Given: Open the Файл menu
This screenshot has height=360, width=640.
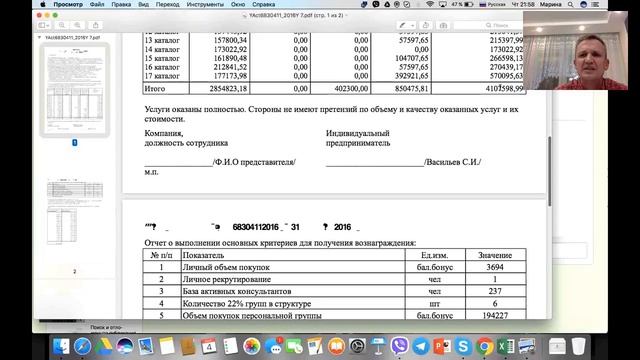Looking at the screenshot, I should 97,4.
